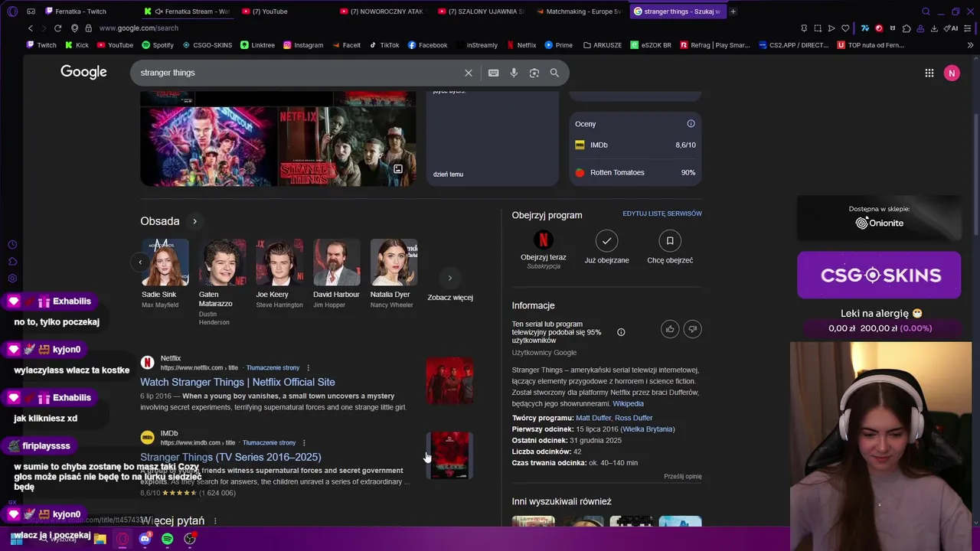Open File Explorer from the taskbar

point(100,539)
